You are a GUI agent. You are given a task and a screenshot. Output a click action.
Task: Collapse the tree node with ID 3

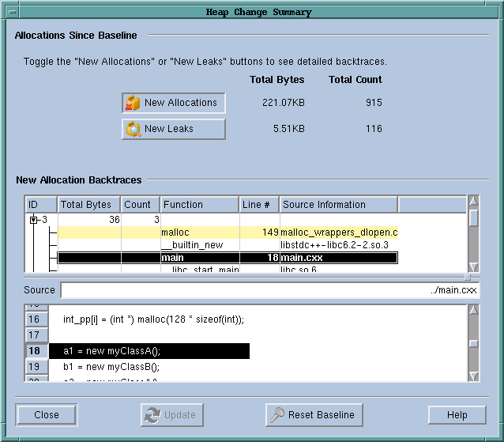34,220
